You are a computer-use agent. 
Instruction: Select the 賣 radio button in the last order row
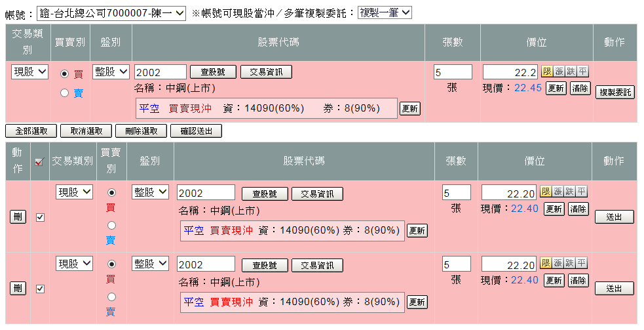[x=111, y=297]
